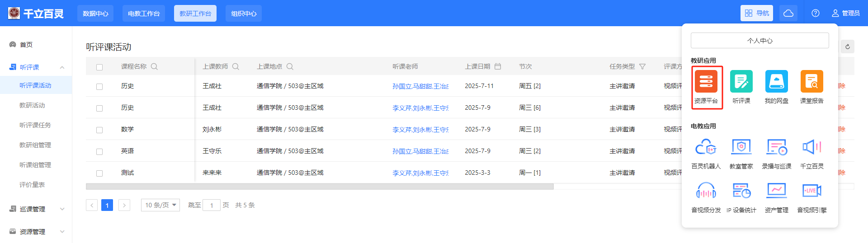Open 音视频分发 app icon

pyautogui.click(x=706, y=191)
